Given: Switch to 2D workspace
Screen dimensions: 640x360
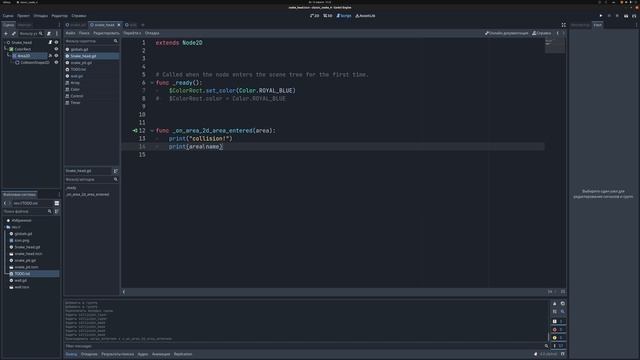Looking at the screenshot, I should pyautogui.click(x=314, y=16).
